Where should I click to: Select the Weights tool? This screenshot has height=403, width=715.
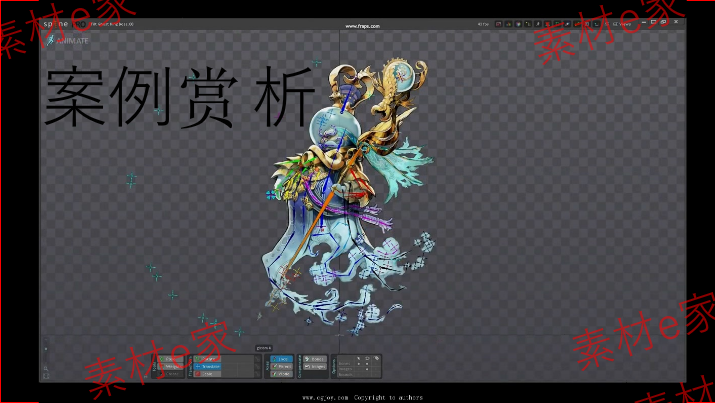click(171, 367)
